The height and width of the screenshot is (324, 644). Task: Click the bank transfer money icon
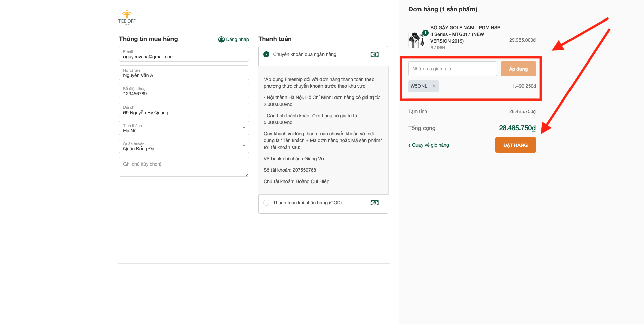click(375, 54)
